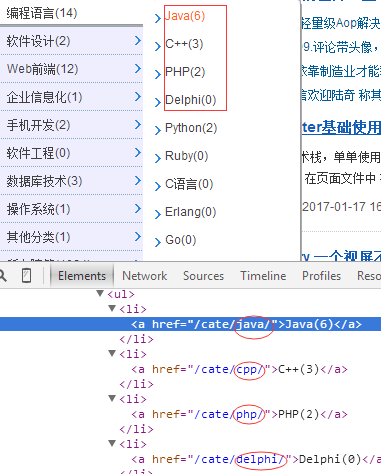Screen dimensions: 381x474
Task: Open the Delphi(0) category link
Action: 191,100
